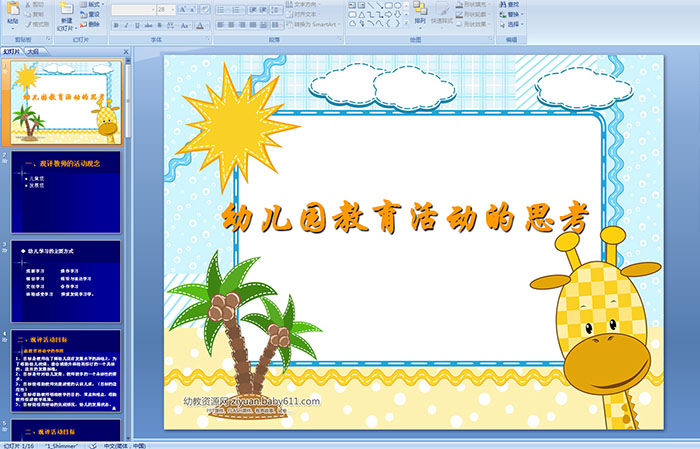
Task: Open the font name combo box
Action: [133, 10]
